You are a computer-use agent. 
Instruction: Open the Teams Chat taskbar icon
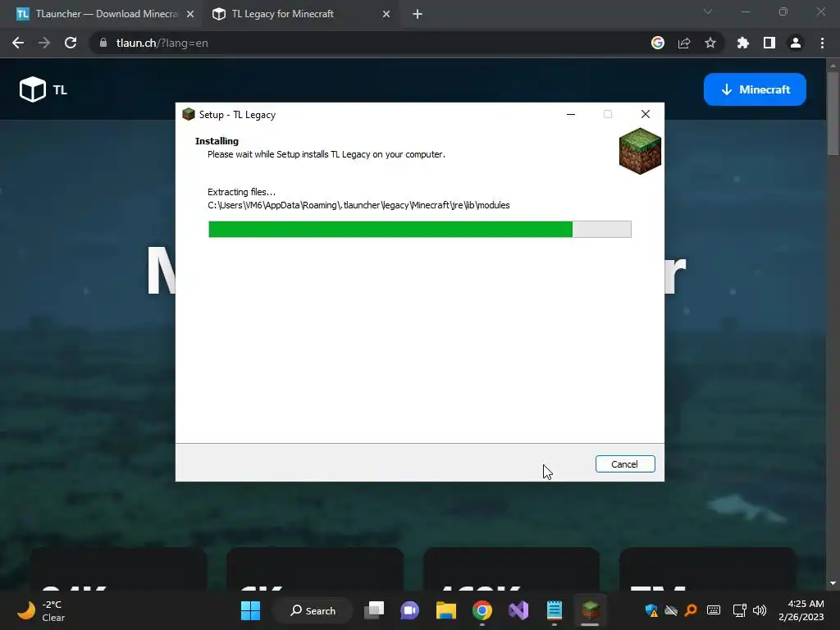[x=410, y=610]
